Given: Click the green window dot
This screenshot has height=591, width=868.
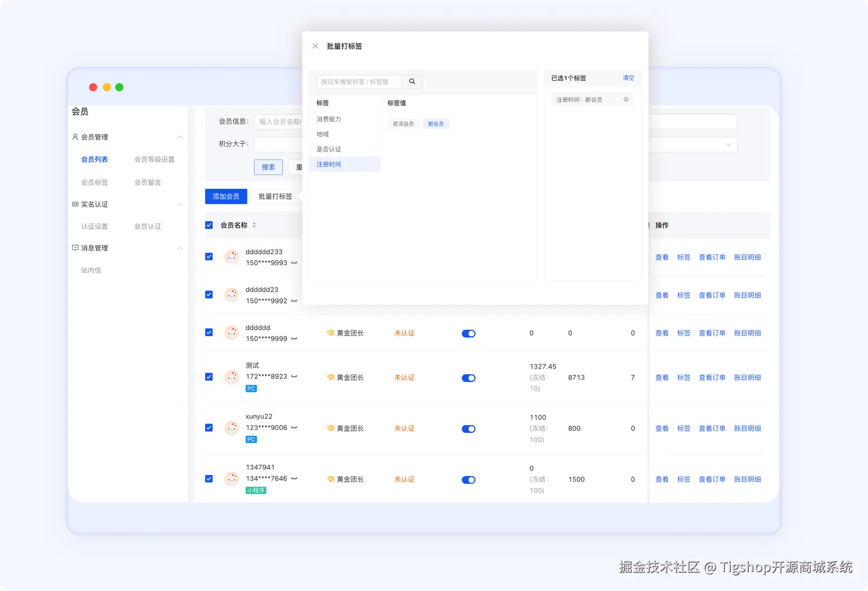Looking at the screenshot, I should click(119, 87).
